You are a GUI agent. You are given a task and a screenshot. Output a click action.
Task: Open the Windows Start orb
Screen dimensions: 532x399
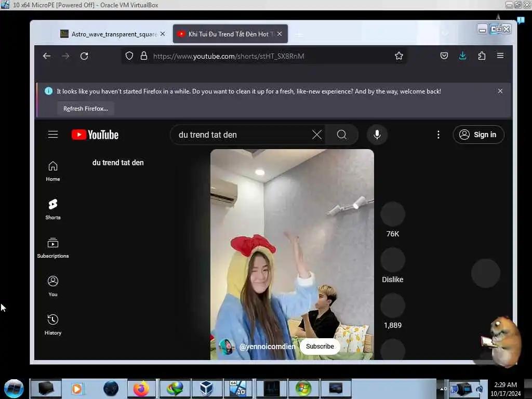[x=14, y=389]
